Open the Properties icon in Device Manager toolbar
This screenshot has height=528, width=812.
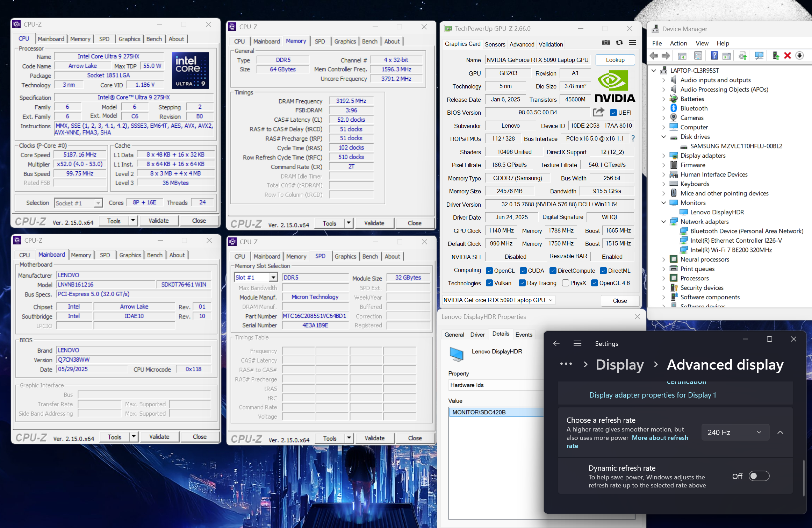698,56
